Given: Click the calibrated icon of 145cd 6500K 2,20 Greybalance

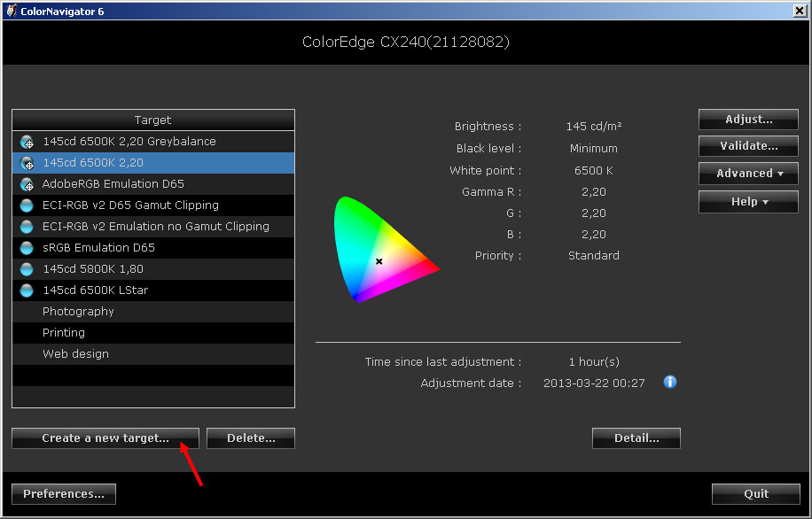Looking at the screenshot, I should [x=27, y=141].
